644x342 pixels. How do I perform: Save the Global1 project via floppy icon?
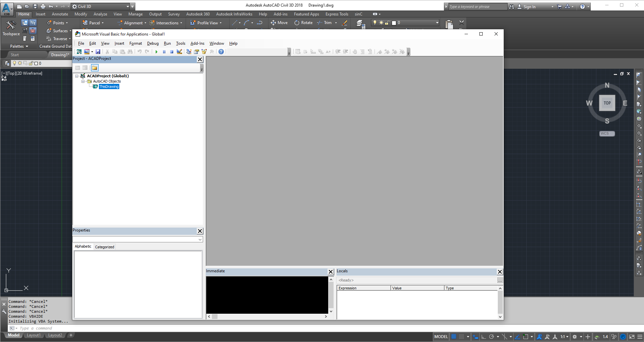point(98,52)
